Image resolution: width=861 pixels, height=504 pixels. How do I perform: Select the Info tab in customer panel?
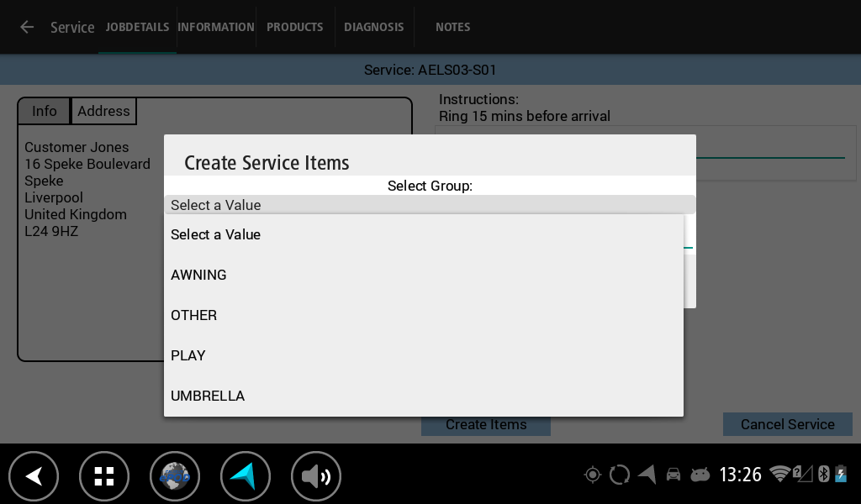(x=44, y=112)
